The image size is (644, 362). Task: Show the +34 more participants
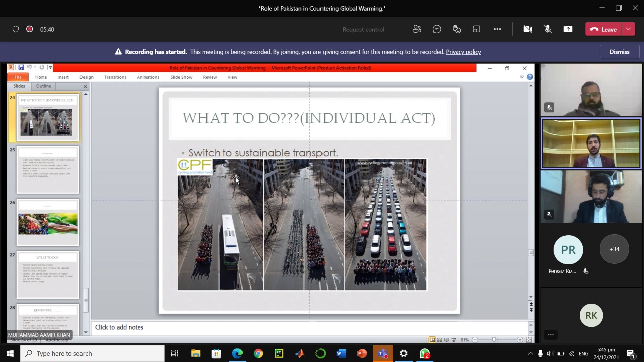614,249
